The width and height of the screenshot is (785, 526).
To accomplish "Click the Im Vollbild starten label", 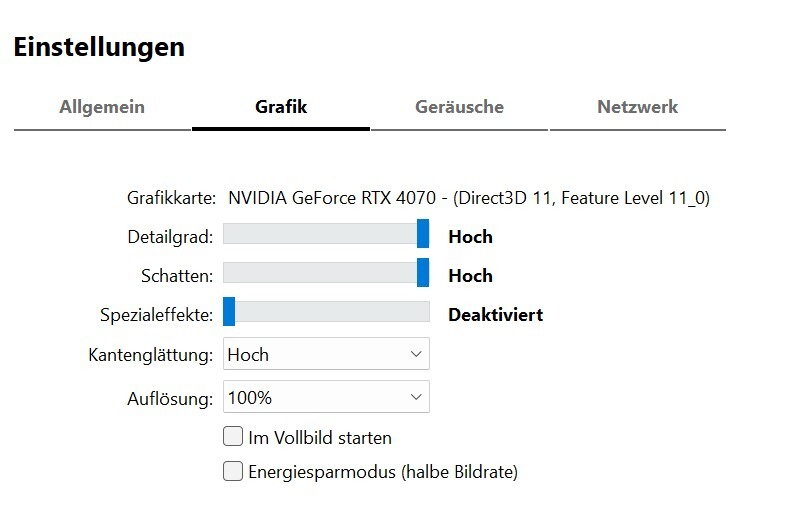I will (320, 438).
